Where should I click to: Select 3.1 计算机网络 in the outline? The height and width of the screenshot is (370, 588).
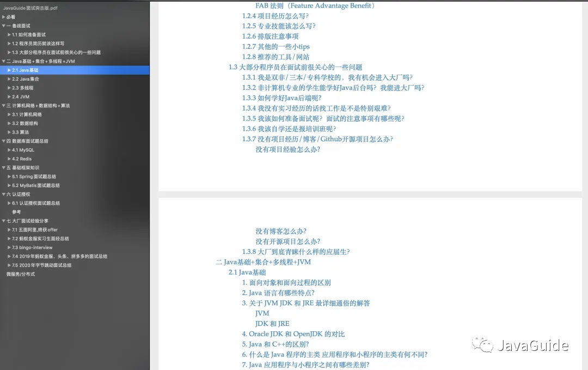[27, 114]
